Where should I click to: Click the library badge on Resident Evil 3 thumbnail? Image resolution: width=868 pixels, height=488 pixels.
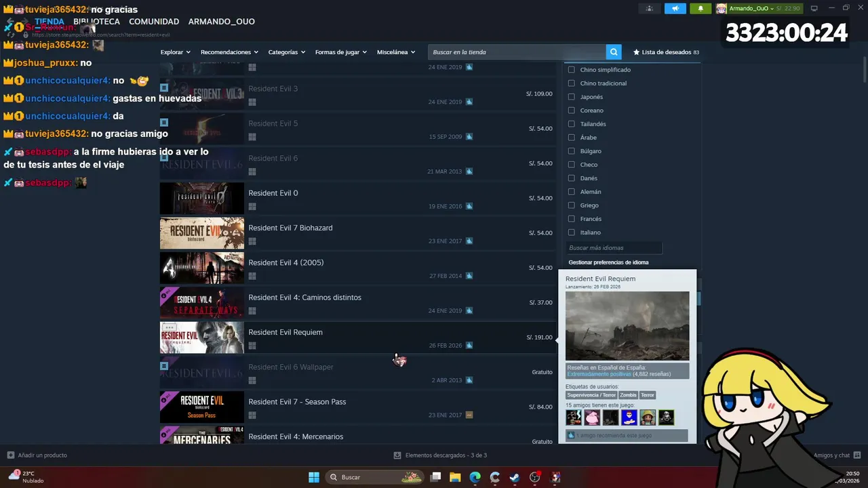coord(164,87)
